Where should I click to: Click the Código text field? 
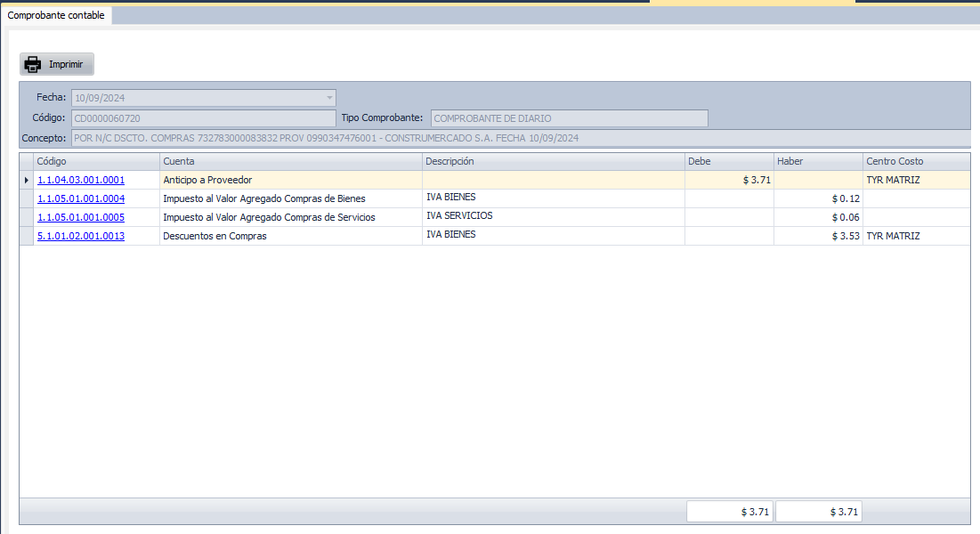203,118
